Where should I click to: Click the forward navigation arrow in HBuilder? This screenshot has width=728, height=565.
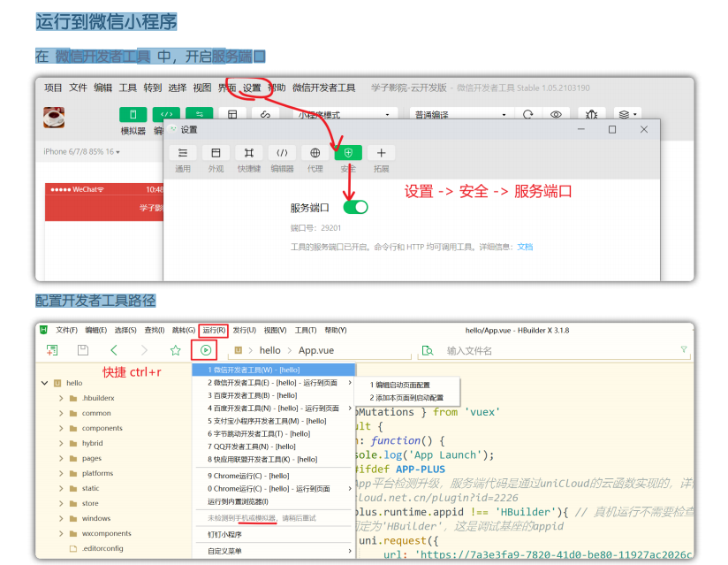[x=144, y=350]
